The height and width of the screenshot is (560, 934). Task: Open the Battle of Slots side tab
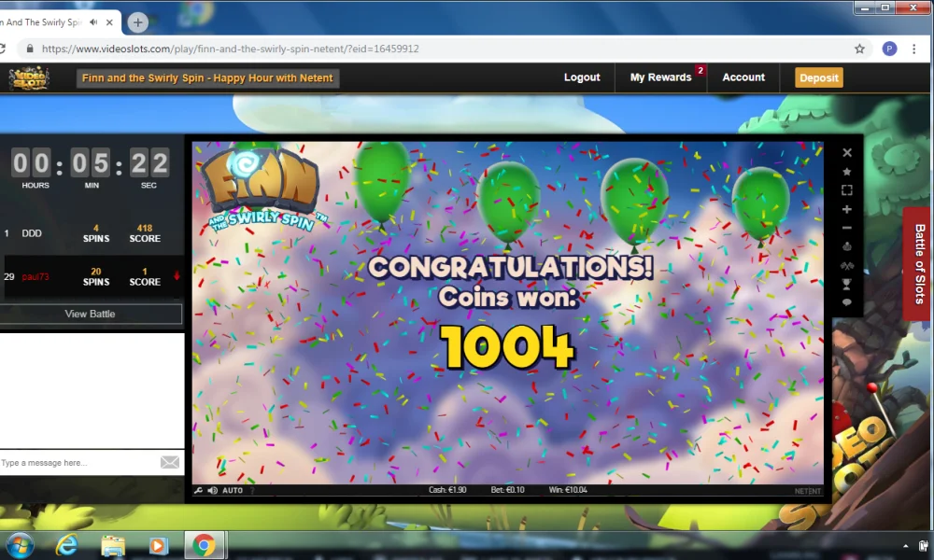point(919,263)
